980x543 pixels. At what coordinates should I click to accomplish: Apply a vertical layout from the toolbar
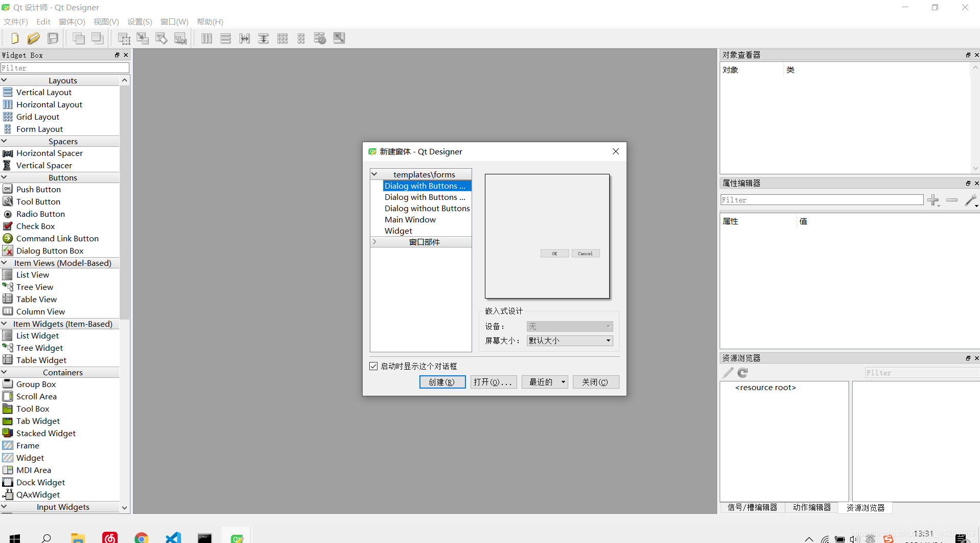click(225, 38)
